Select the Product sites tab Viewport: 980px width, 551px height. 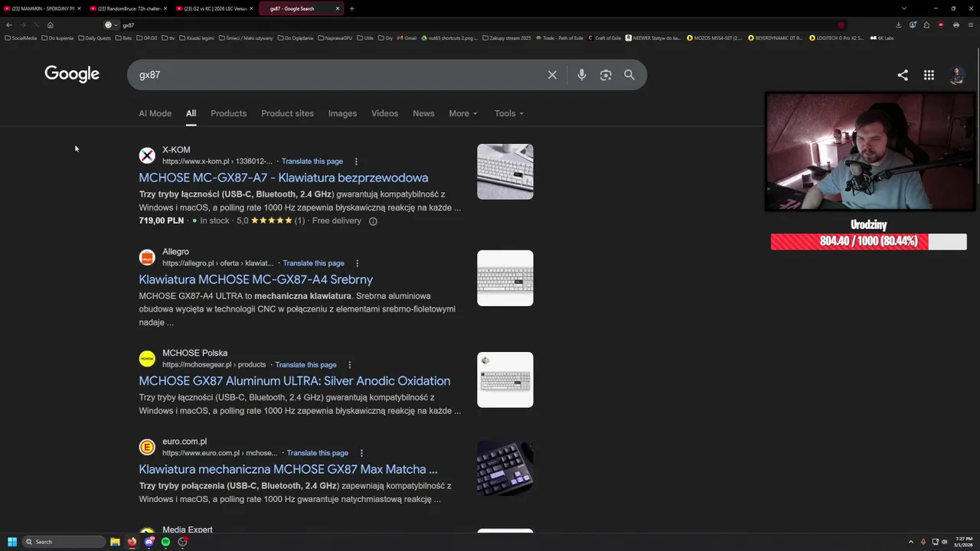click(x=287, y=113)
